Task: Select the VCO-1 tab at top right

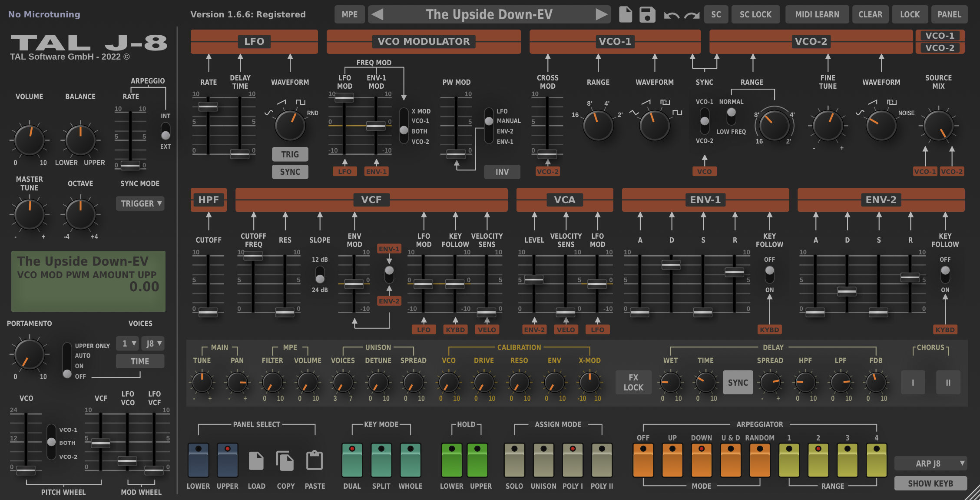Action: coord(940,36)
